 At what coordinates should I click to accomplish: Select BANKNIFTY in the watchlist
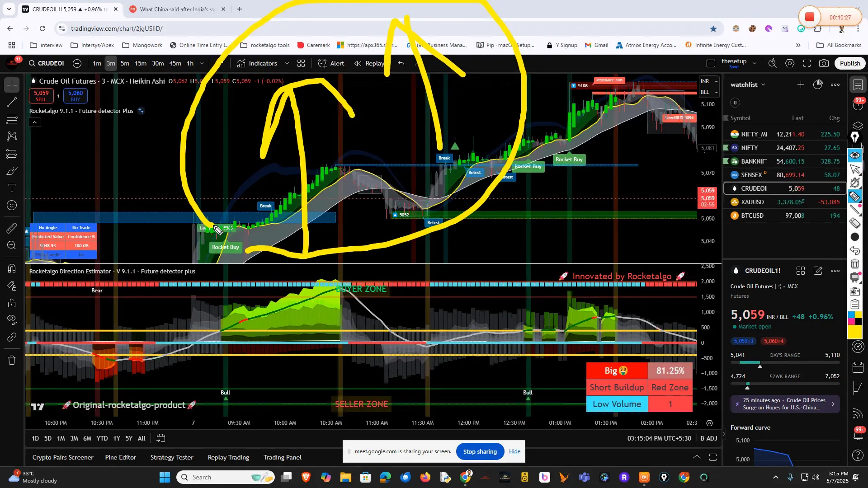785,161
